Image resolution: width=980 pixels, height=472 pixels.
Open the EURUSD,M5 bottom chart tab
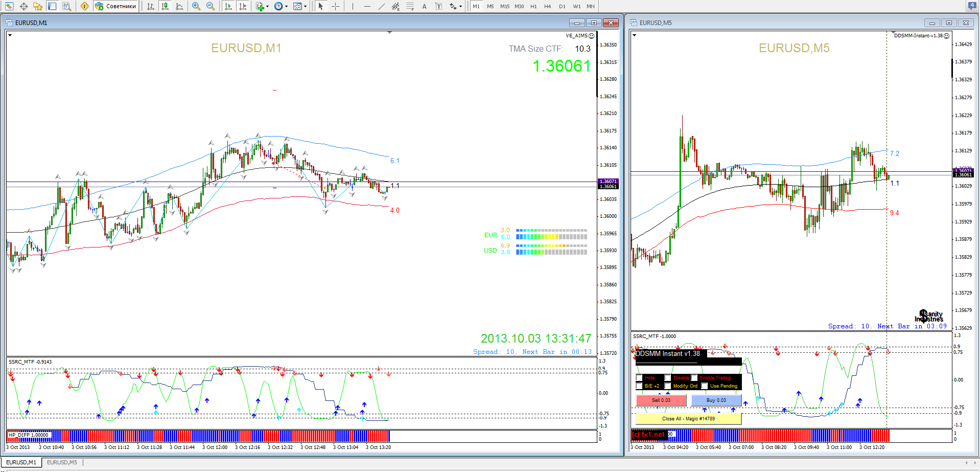tap(62, 462)
